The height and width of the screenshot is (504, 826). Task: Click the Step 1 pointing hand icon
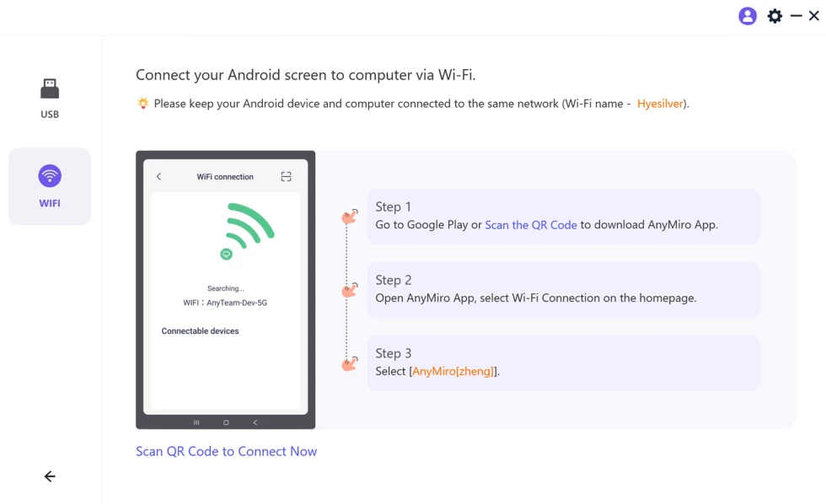tap(350, 217)
